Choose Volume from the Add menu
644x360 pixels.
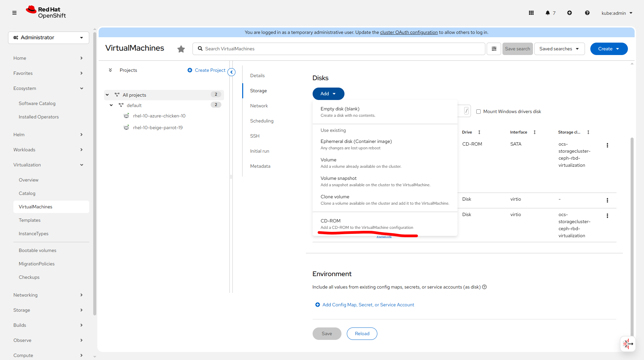[x=385, y=163]
